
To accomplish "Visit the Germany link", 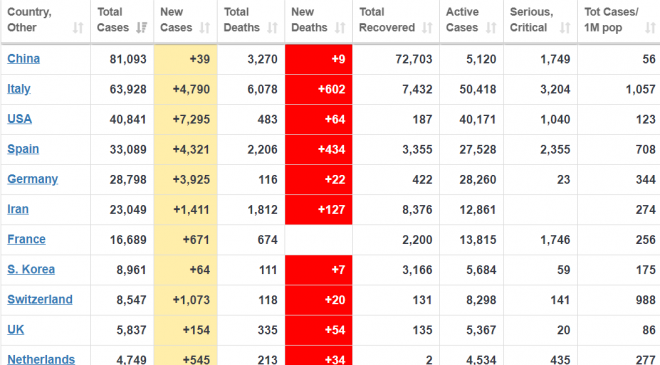I will point(32,179).
